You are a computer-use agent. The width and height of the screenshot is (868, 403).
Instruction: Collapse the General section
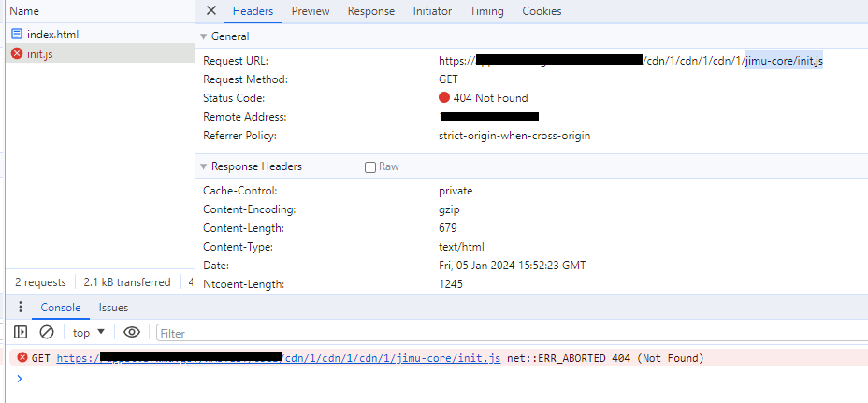[204, 36]
